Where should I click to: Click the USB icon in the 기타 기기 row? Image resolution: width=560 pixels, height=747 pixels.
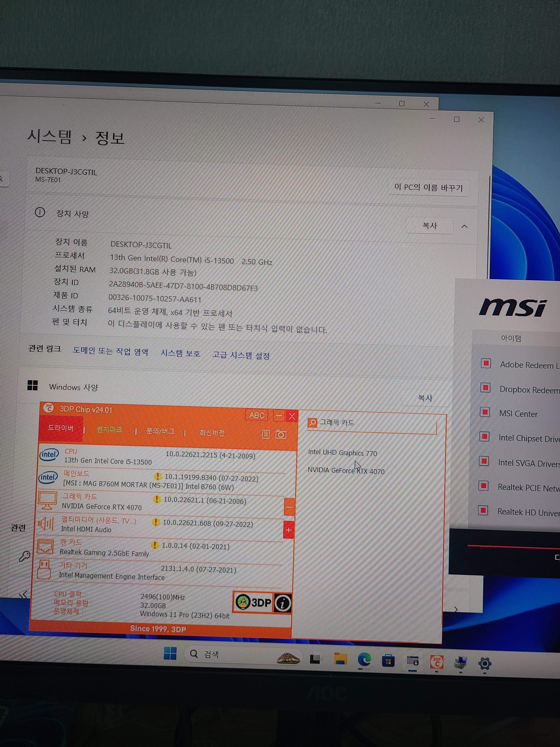[44, 570]
